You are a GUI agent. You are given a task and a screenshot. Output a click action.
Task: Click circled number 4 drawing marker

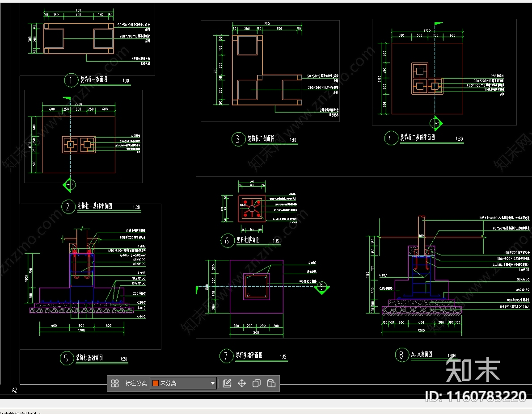pyautogui.click(x=391, y=138)
